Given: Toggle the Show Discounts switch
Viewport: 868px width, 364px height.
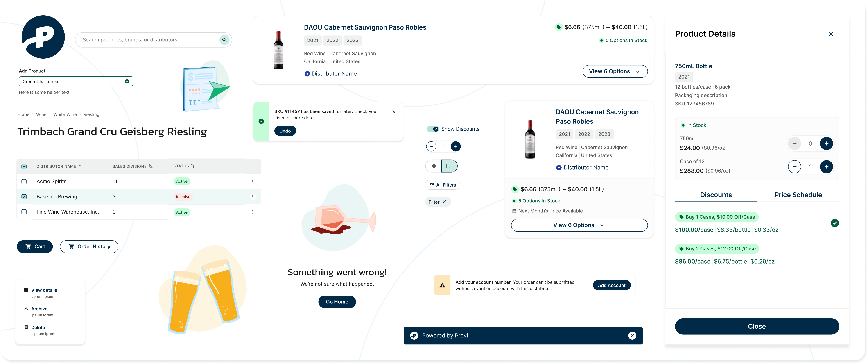Looking at the screenshot, I should (433, 129).
